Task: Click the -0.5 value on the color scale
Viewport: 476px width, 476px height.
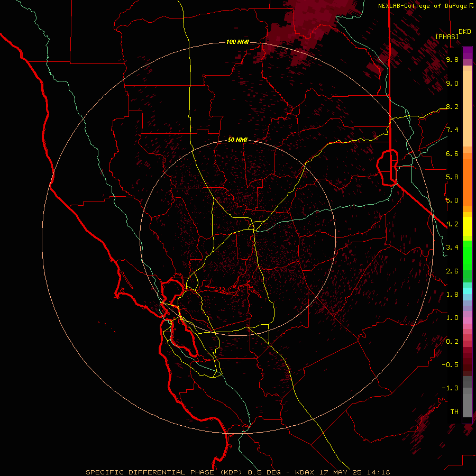Action: [x=450, y=365]
